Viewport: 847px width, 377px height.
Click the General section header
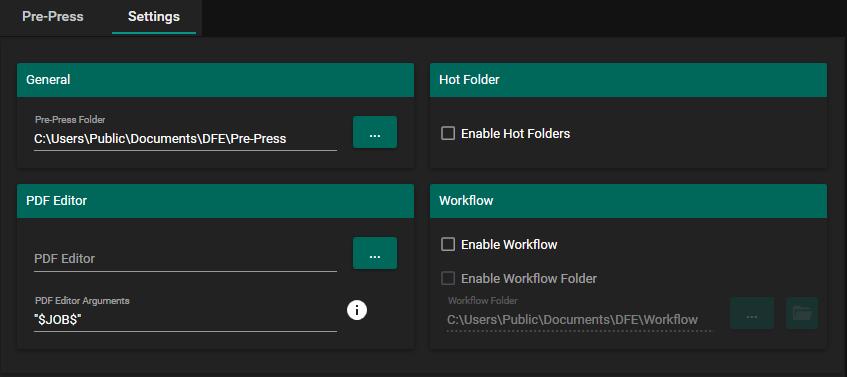(x=216, y=80)
